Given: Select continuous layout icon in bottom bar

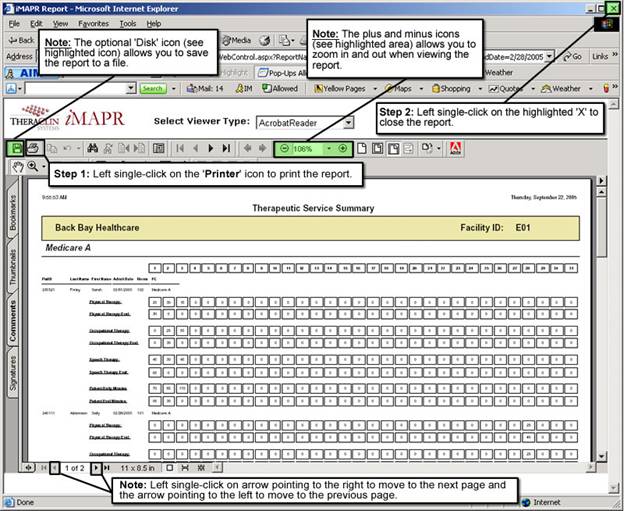Looking at the screenshot, I should coord(185,468).
